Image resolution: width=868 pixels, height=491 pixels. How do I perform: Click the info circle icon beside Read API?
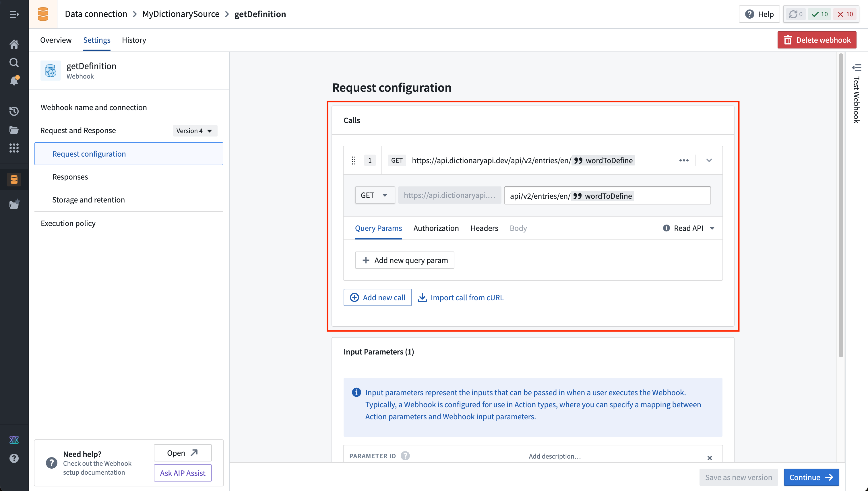coord(666,228)
